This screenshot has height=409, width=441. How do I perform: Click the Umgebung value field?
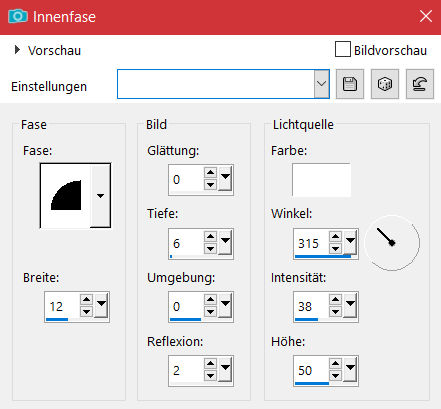coord(186,306)
